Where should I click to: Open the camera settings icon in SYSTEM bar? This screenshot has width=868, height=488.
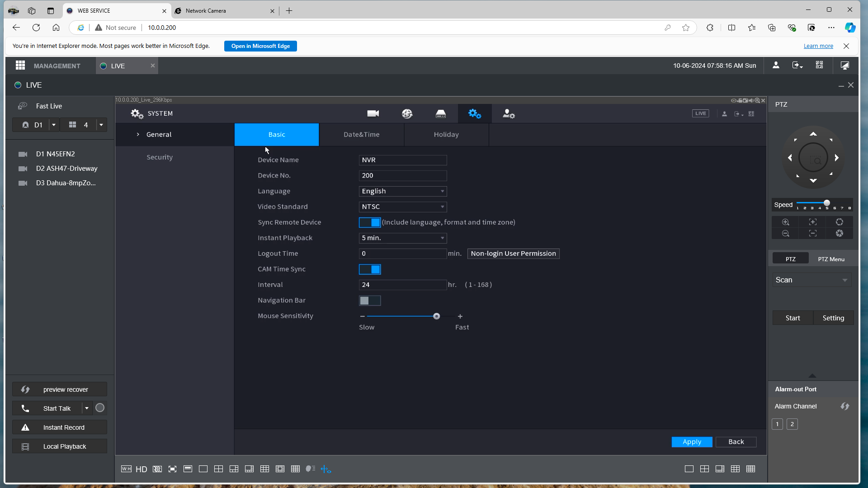[x=373, y=113]
